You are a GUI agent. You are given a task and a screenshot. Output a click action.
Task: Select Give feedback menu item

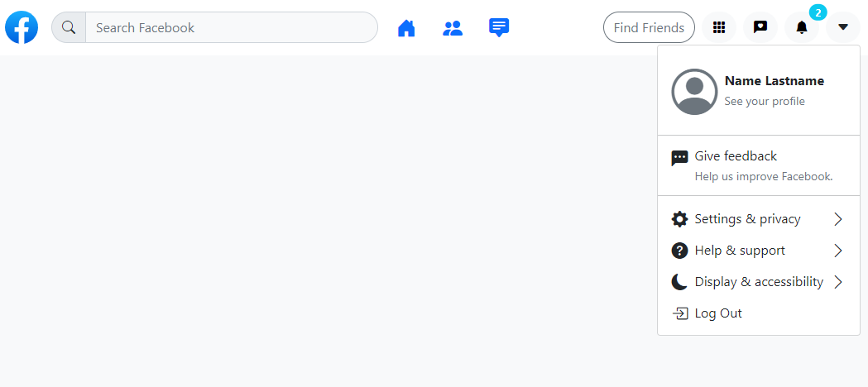tap(736, 156)
